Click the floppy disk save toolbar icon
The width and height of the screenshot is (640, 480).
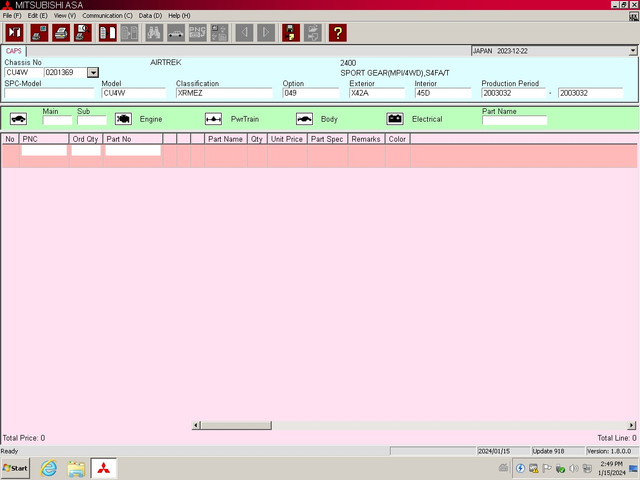pyautogui.click(x=291, y=33)
